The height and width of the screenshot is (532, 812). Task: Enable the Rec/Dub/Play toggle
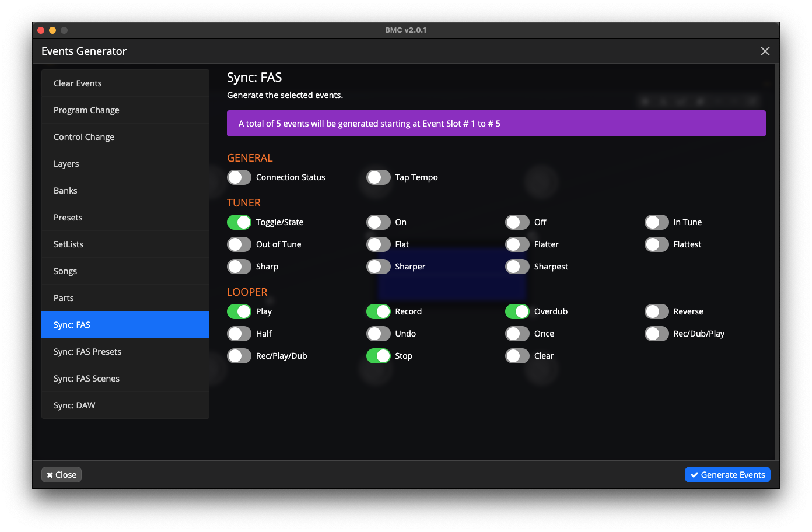657,334
